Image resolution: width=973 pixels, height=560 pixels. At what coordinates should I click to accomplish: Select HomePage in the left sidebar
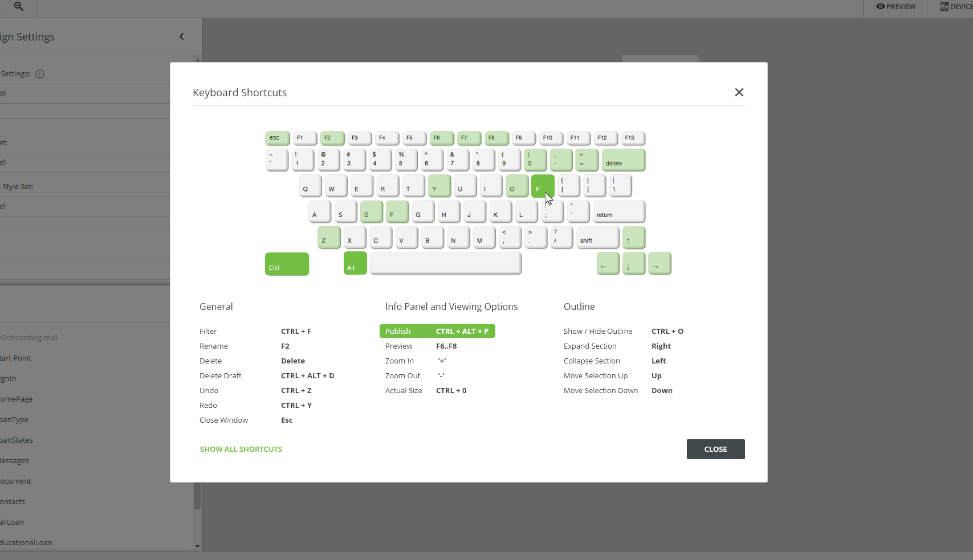point(17,399)
